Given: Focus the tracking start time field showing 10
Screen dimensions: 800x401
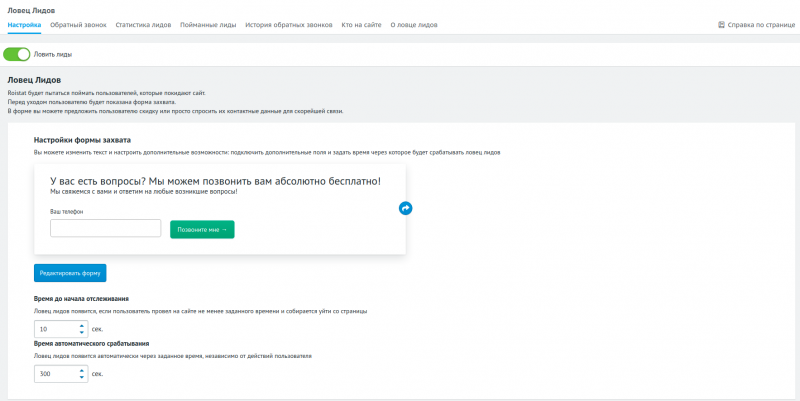Looking at the screenshot, I should tap(54, 328).
